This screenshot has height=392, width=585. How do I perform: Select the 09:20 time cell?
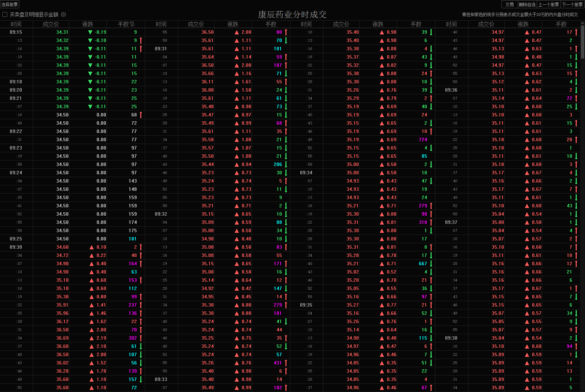tap(16, 90)
